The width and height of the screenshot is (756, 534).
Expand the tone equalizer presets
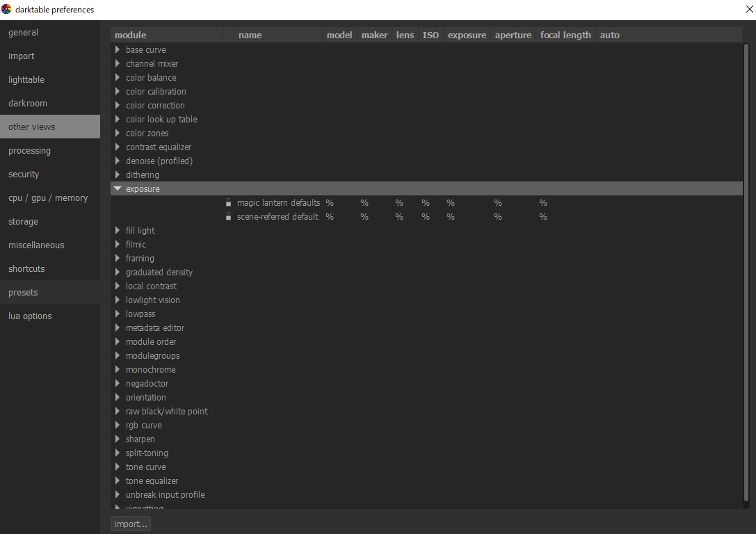117,481
